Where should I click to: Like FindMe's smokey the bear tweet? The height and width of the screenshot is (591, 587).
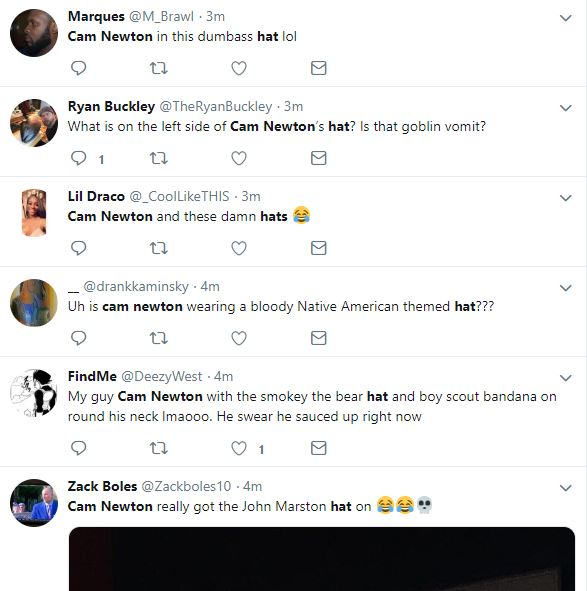[x=239, y=448]
